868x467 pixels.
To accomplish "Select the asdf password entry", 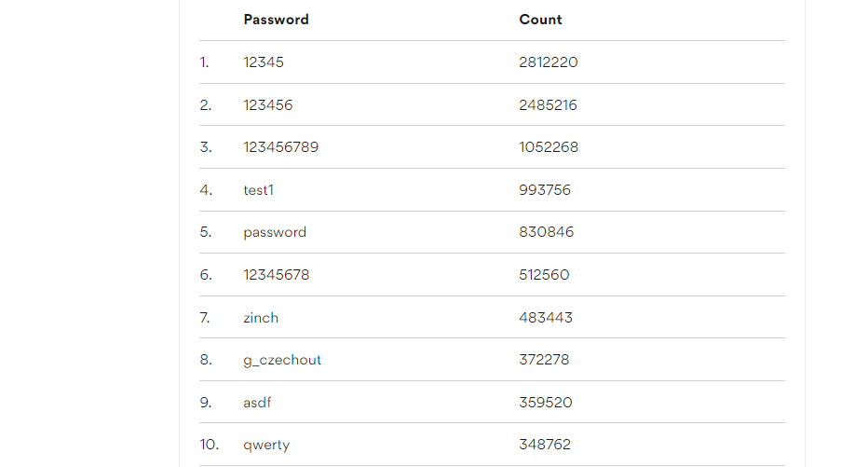I will (258, 403).
